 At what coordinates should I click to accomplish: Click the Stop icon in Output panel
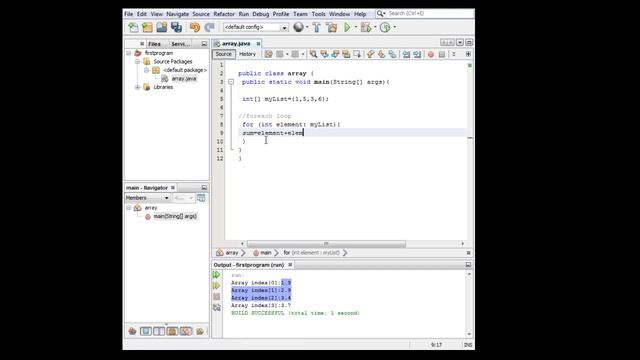pyautogui.click(x=216, y=297)
